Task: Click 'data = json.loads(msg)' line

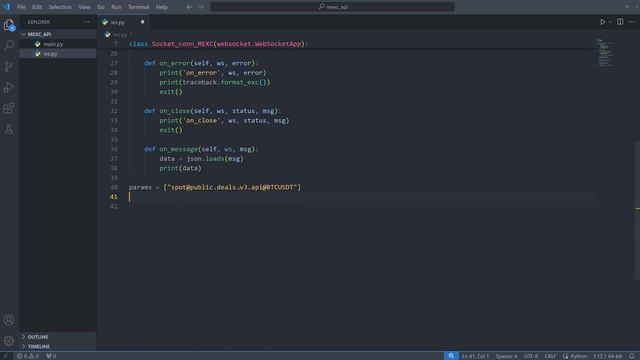Action: (x=201, y=158)
